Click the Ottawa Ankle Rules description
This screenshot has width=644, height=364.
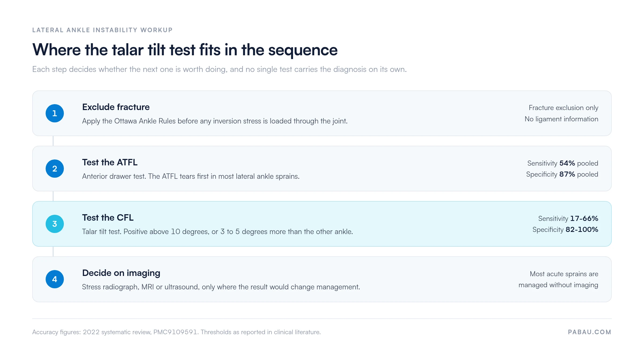tap(215, 121)
